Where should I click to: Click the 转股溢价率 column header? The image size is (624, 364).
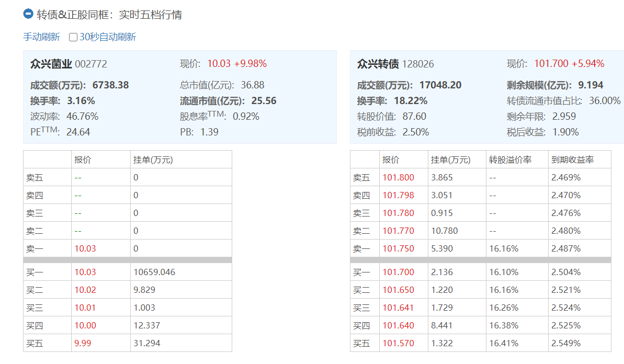click(x=510, y=160)
